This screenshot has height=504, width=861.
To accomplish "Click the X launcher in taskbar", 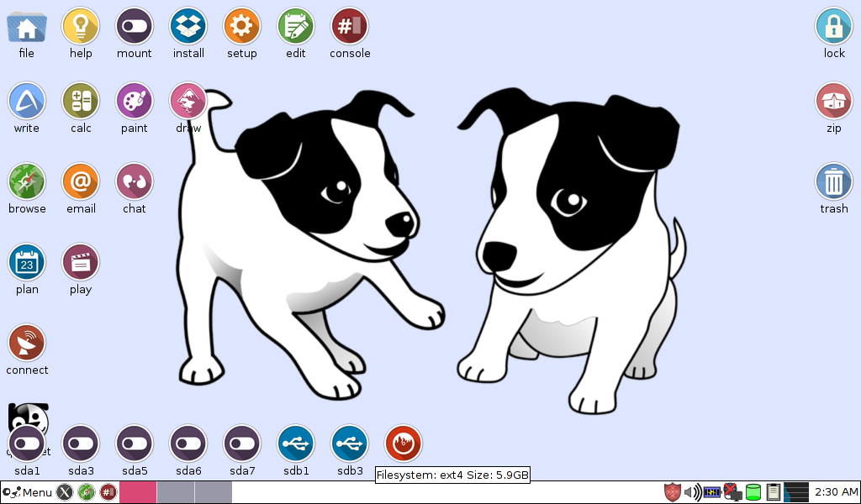I will [x=65, y=492].
